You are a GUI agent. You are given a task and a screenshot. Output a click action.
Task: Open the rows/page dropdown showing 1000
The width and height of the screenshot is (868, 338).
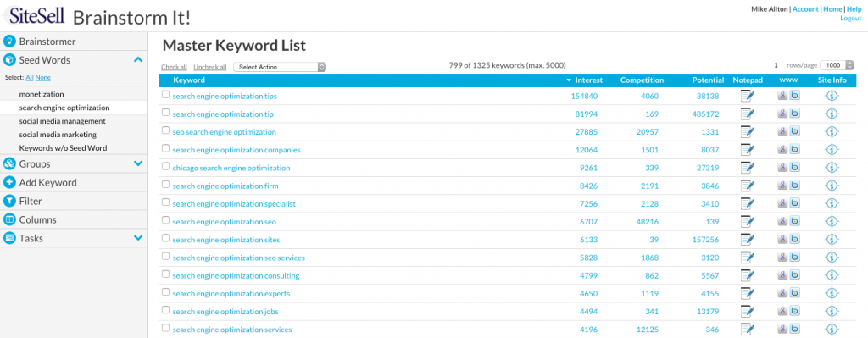coord(837,65)
